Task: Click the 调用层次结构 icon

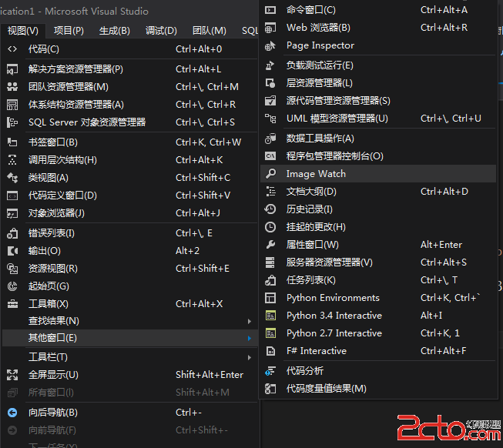Action: [x=12, y=159]
